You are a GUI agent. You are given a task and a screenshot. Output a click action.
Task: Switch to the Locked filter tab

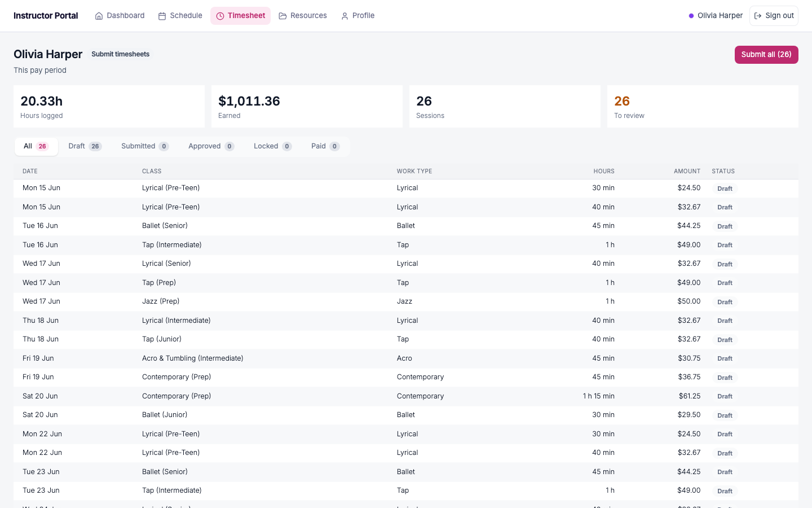[272, 146]
